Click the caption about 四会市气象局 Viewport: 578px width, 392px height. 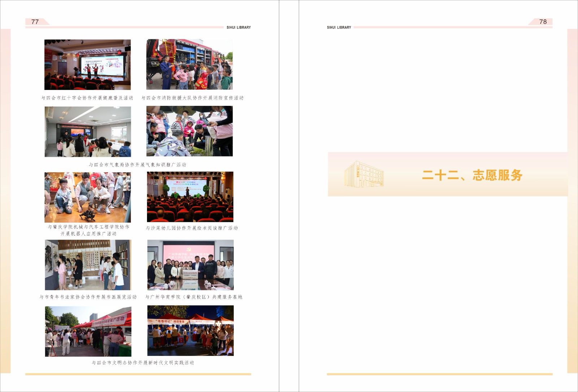137,165
